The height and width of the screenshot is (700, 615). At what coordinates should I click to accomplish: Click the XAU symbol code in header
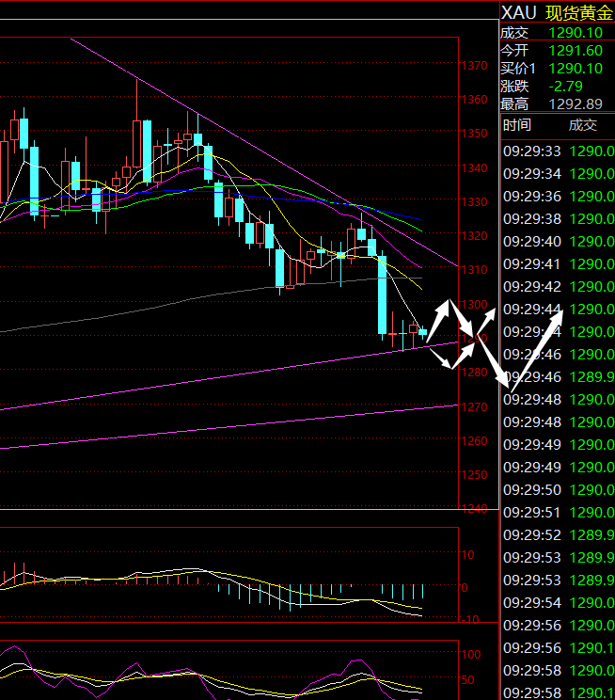click(518, 13)
